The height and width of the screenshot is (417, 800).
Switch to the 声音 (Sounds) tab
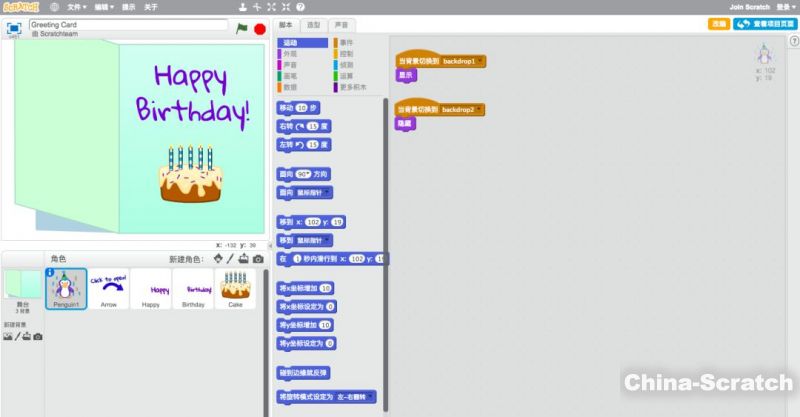(341, 24)
